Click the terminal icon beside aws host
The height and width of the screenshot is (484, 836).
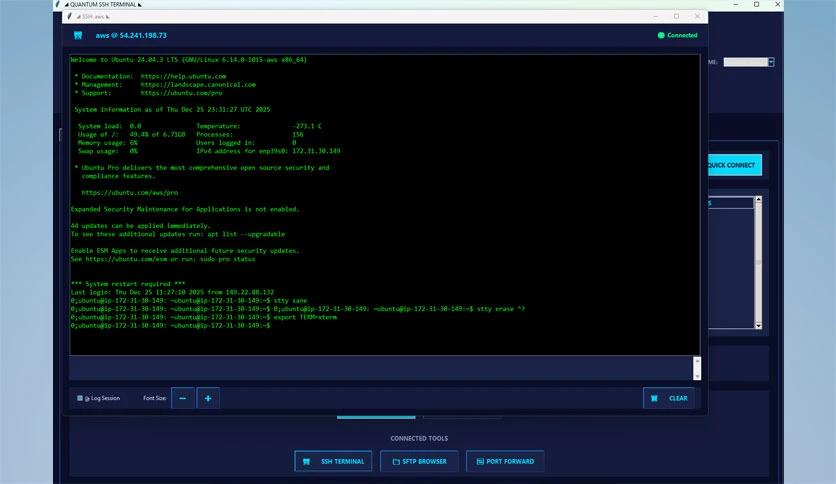point(78,35)
